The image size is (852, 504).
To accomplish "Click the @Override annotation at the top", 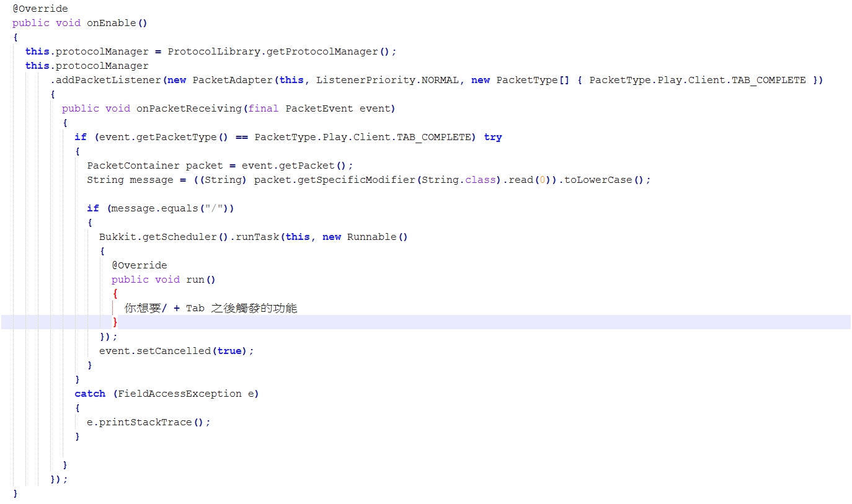I will (x=40, y=8).
